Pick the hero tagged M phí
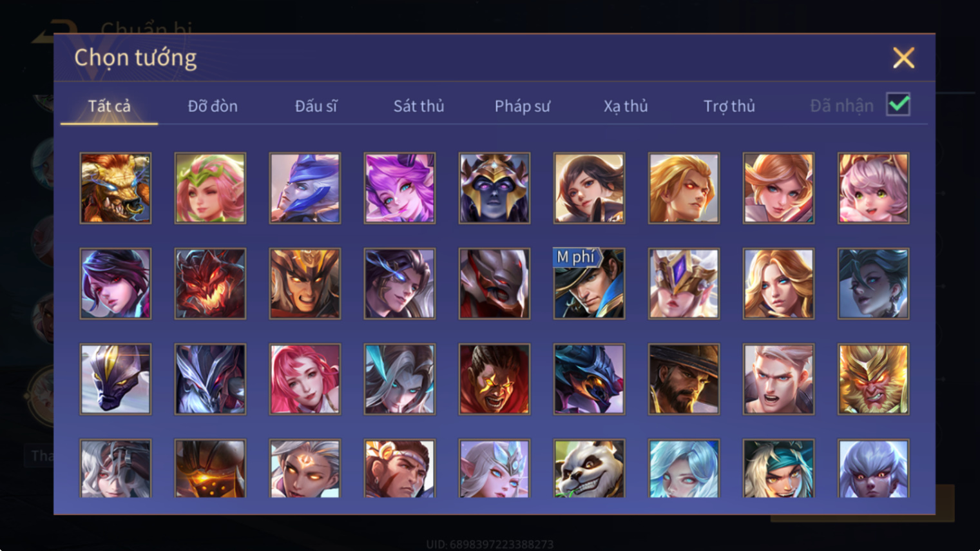The image size is (980, 551). pyautogui.click(x=589, y=284)
